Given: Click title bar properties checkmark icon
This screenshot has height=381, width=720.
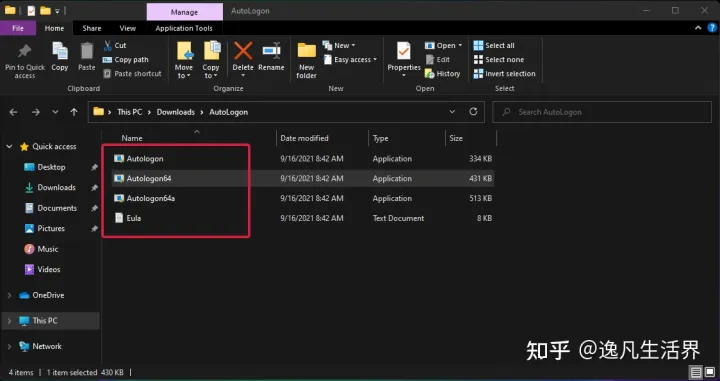Looking at the screenshot, I should [31, 11].
